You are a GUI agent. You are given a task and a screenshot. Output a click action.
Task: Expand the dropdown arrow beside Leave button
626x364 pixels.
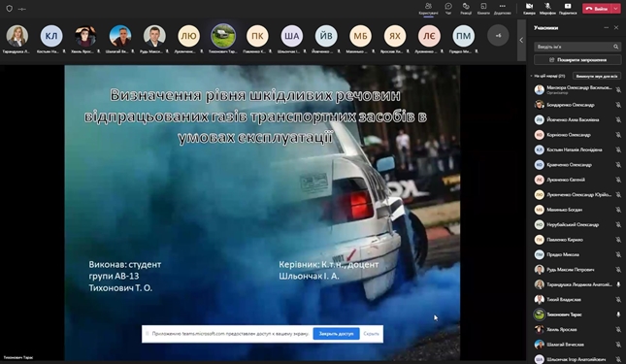click(x=616, y=9)
